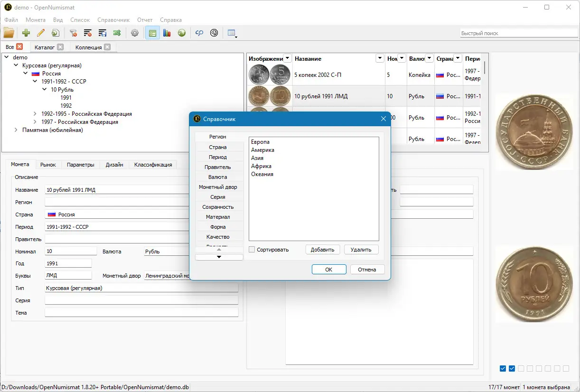Screen dimensions: 580x392
Task: Select the Сохранность section in dialog
Action: 218,207
